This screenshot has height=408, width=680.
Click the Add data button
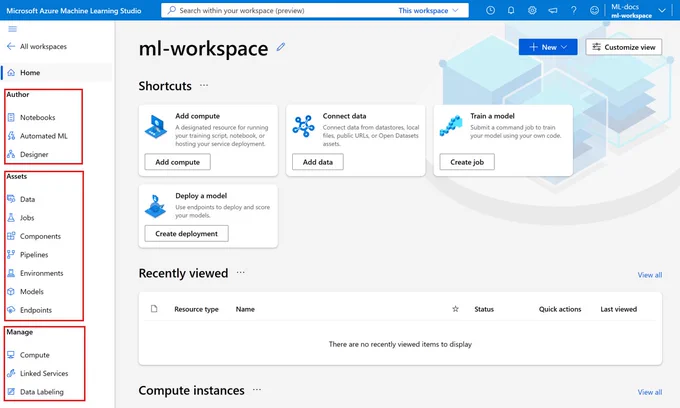pos(317,162)
